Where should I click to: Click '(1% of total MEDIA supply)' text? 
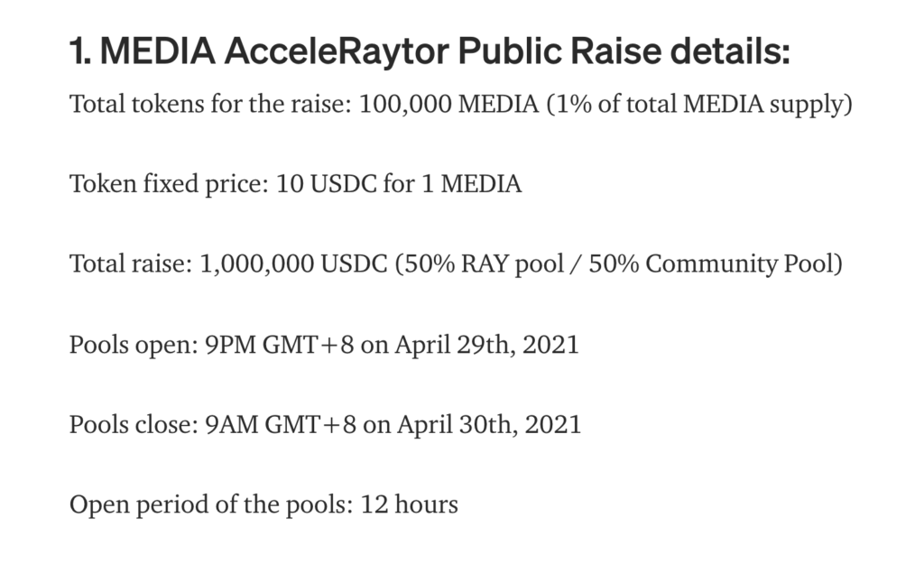699,105
